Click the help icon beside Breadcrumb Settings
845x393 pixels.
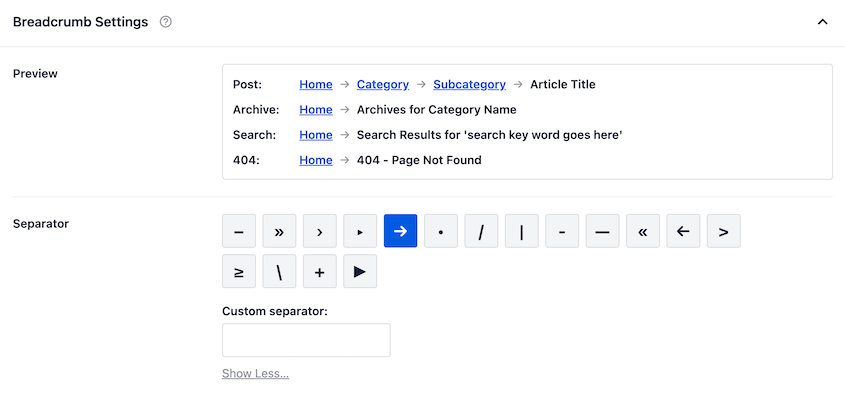[166, 22]
